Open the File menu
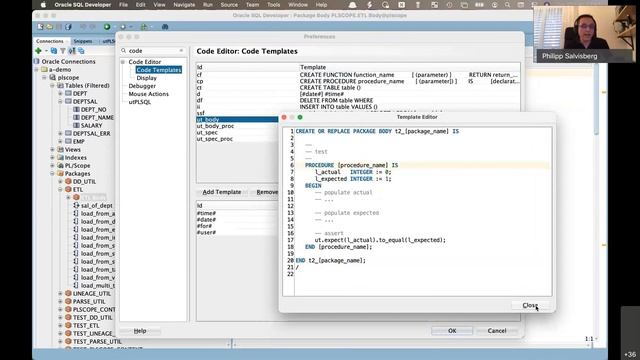Screen dimensions: 640x360 tap(123, 5)
